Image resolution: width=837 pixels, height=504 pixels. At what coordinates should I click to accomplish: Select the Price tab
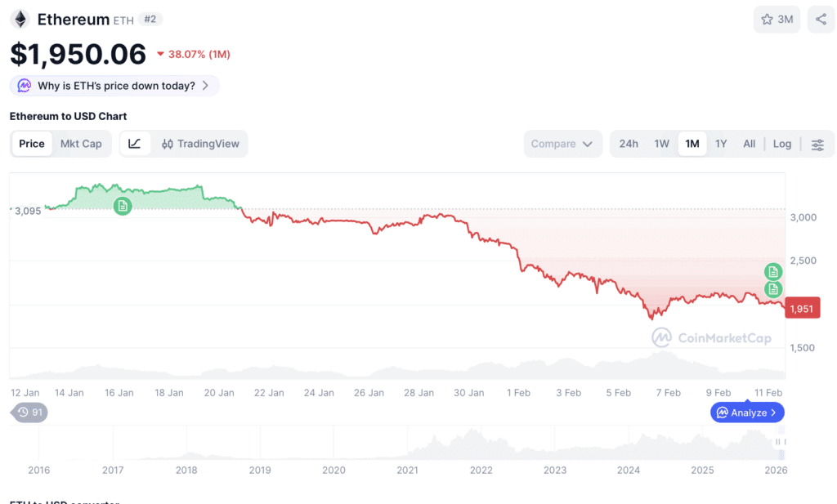pyautogui.click(x=32, y=144)
